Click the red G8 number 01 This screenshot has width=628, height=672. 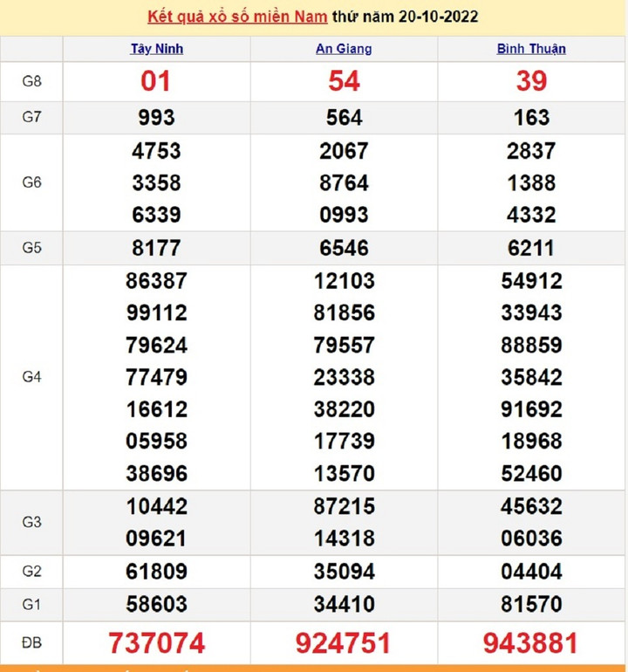(x=157, y=81)
